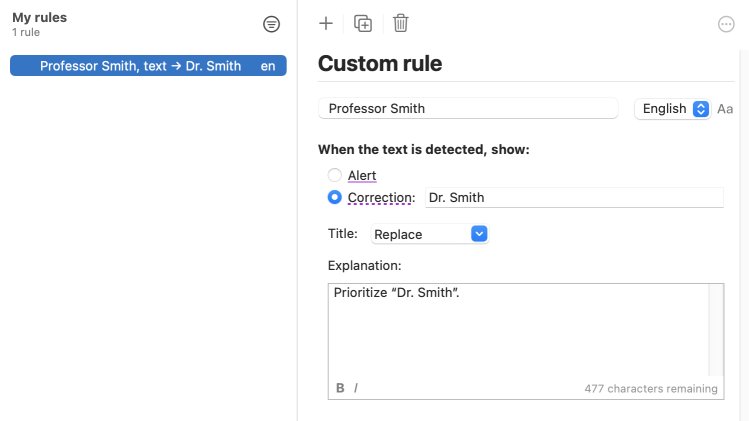Screen dimensions: 749x421
Task: Duplicate the selected rule using the toolbar icon
Action: coord(363,23)
